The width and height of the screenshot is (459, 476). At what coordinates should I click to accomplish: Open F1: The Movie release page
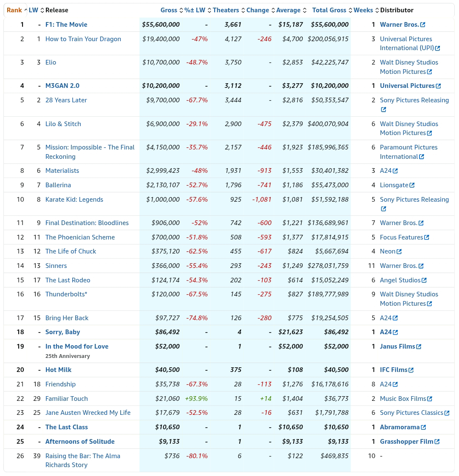tap(66, 25)
